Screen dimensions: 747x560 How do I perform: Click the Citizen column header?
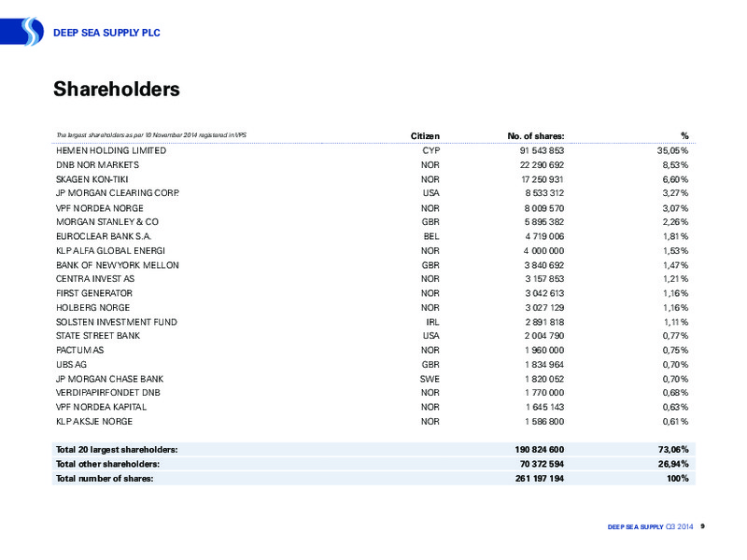coord(425,136)
